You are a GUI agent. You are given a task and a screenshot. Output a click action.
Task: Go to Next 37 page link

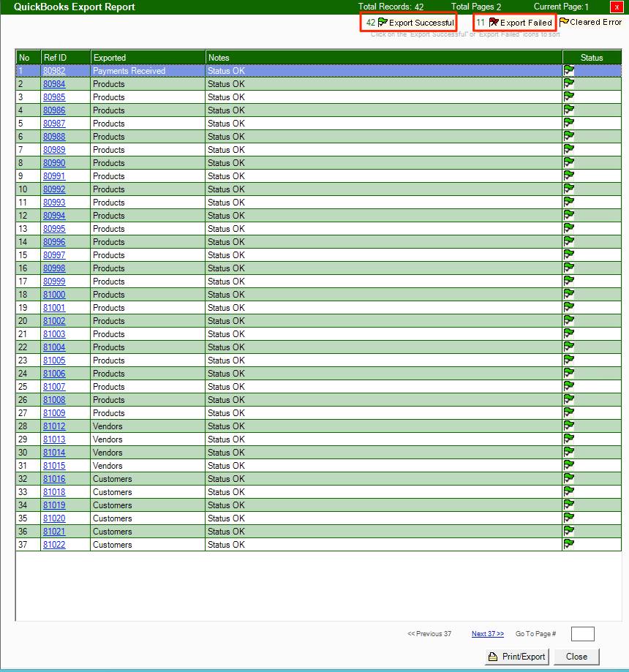click(487, 634)
